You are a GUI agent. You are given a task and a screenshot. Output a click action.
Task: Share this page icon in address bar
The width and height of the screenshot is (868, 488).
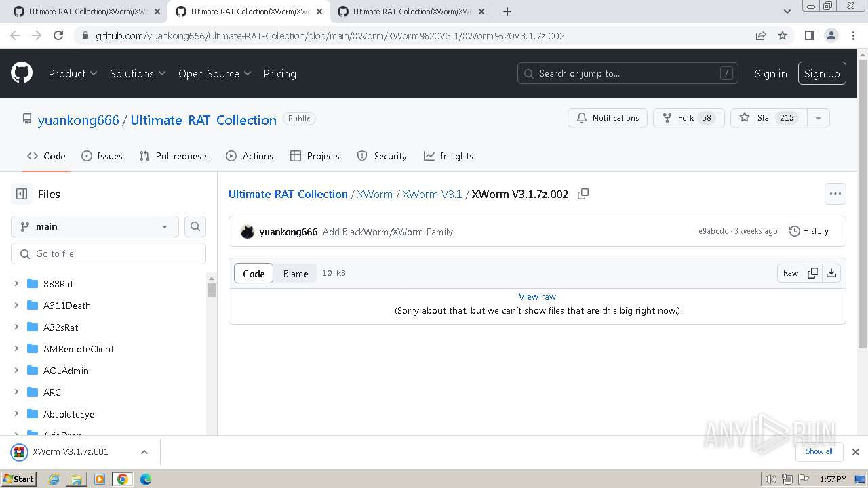761,35
